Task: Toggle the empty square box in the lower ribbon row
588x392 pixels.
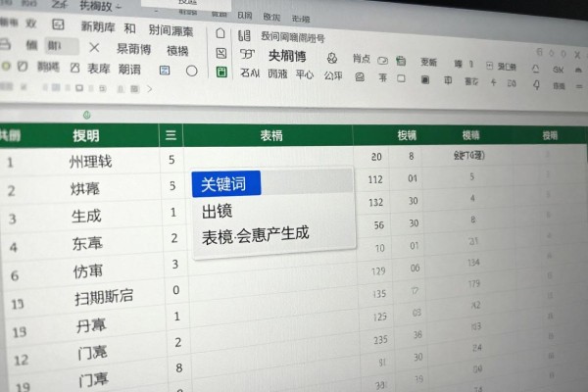Action: point(401,78)
